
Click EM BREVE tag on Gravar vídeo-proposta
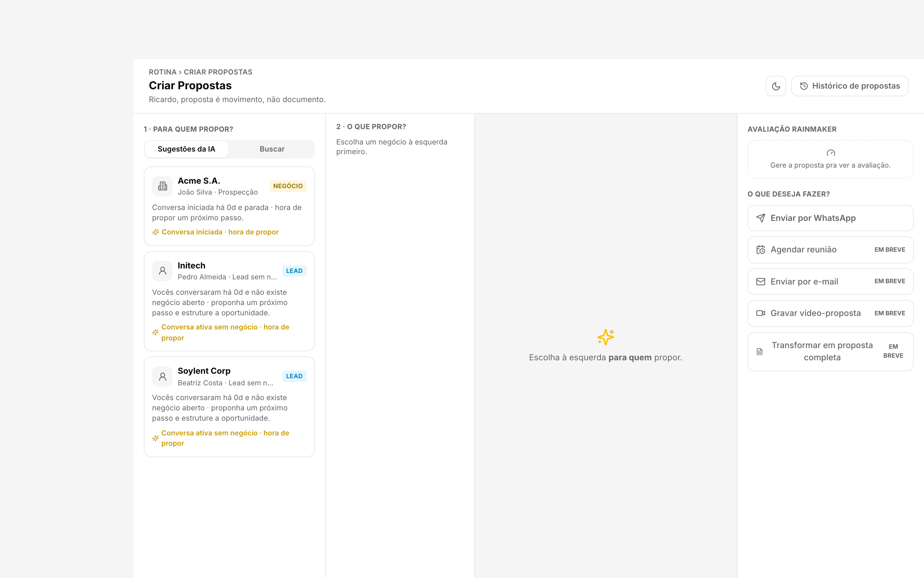[890, 313]
